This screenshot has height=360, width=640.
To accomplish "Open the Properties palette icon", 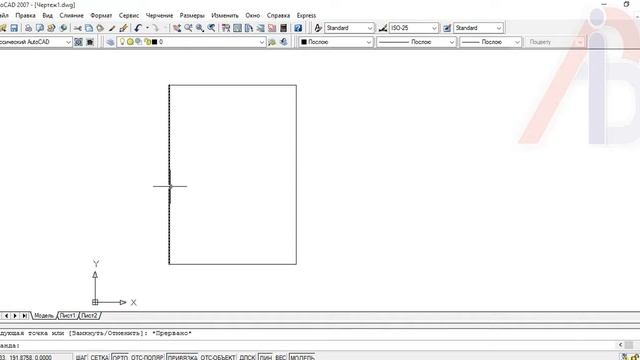I will point(226,28).
